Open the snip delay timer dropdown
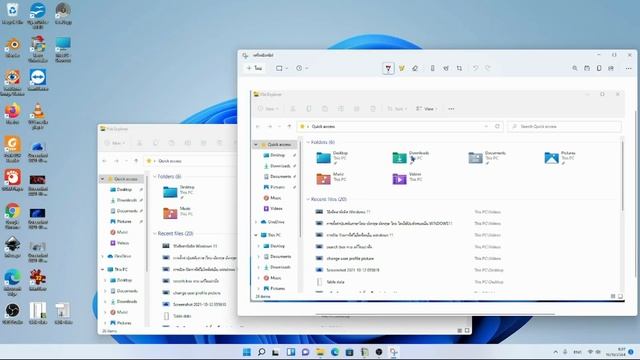Image resolution: width=640 pixels, height=360 pixels. click(x=302, y=68)
